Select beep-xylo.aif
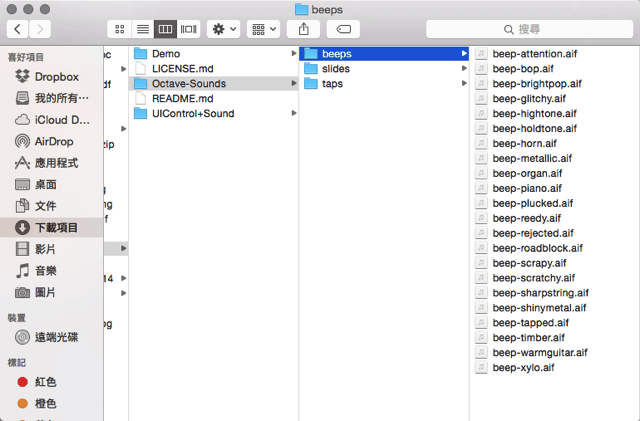 (555, 368)
